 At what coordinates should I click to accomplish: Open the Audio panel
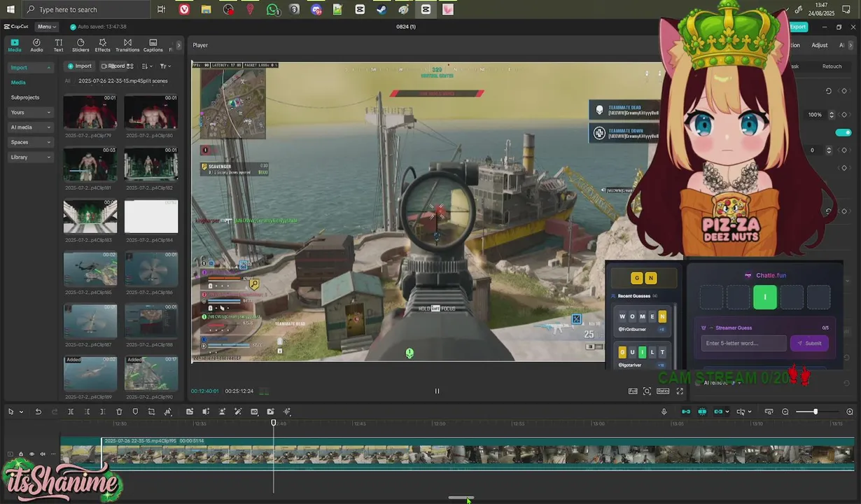click(36, 45)
